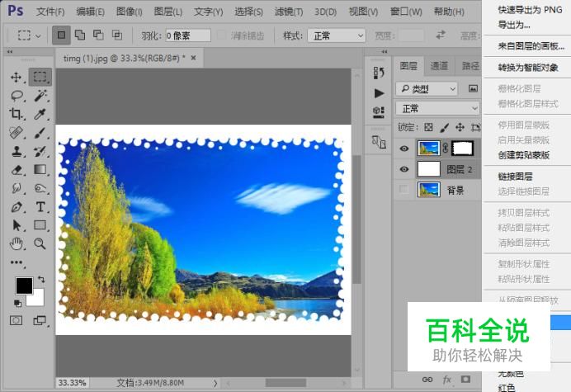Choose Intersect with Selection mode

(x=117, y=35)
